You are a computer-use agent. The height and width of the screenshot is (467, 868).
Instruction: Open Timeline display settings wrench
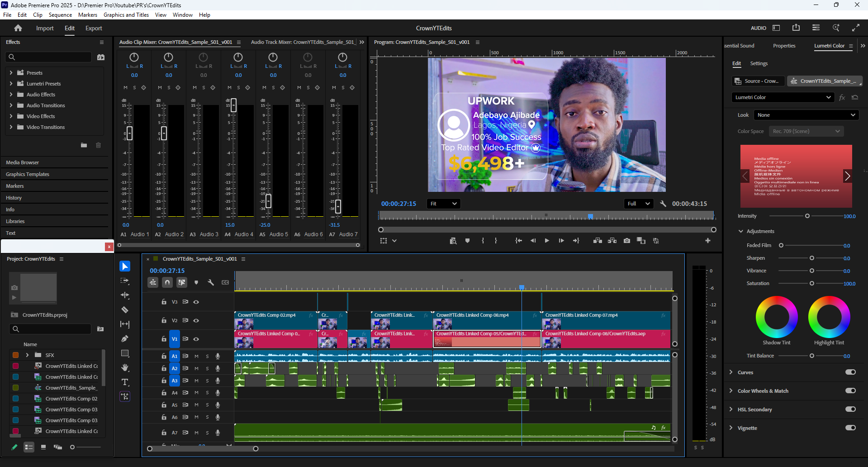[x=211, y=282]
